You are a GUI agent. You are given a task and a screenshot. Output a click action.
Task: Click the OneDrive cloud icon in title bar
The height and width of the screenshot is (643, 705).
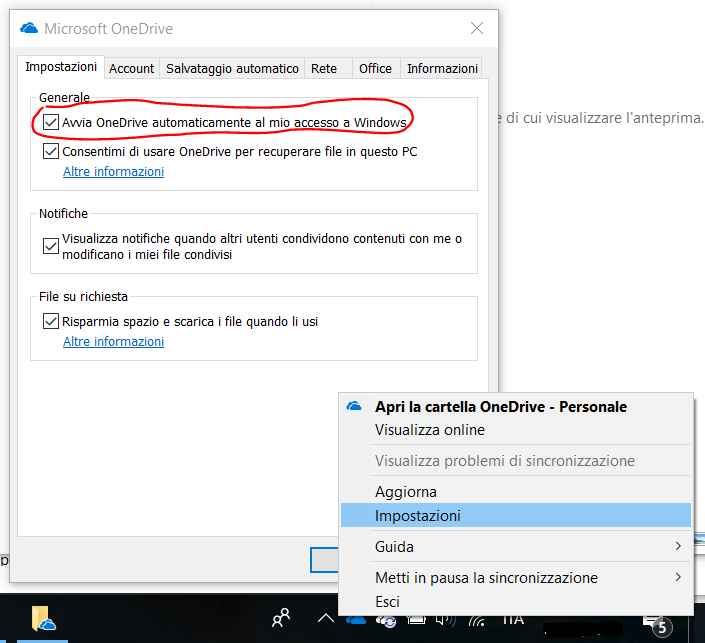[x=29, y=28]
